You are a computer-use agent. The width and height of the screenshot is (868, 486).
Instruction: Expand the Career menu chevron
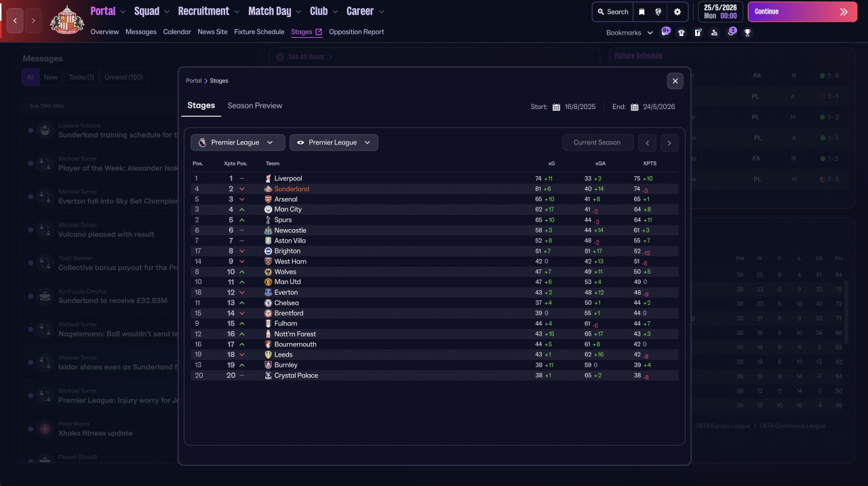click(x=380, y=12)
